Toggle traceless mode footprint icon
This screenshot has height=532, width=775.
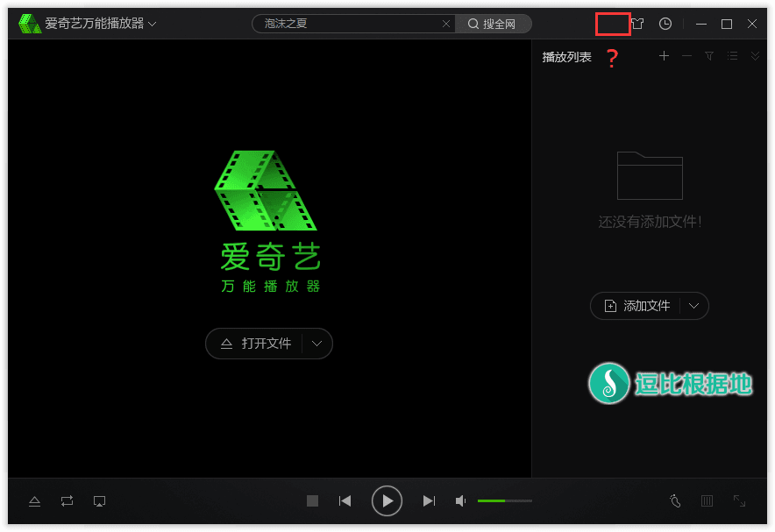point(675,501)
